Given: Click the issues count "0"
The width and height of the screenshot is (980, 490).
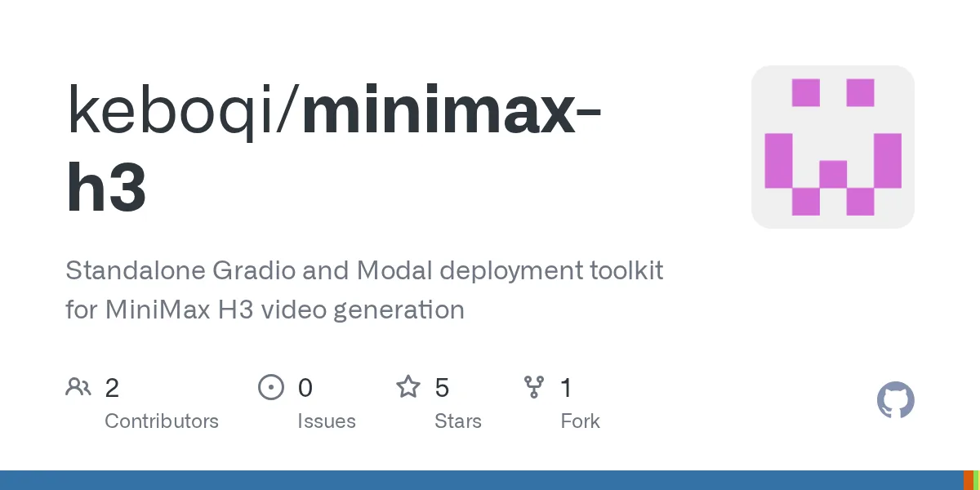Looking at the screenshot, I should (x=305, y=388).
